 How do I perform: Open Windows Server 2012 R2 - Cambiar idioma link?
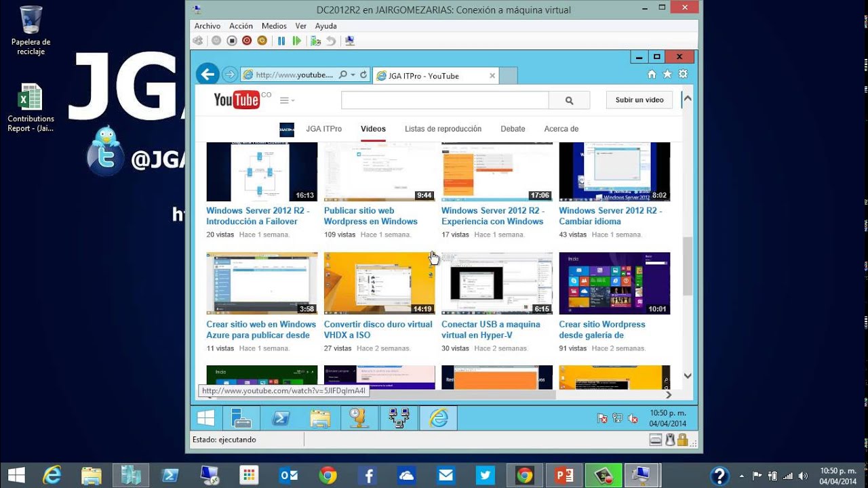point(610,216)
